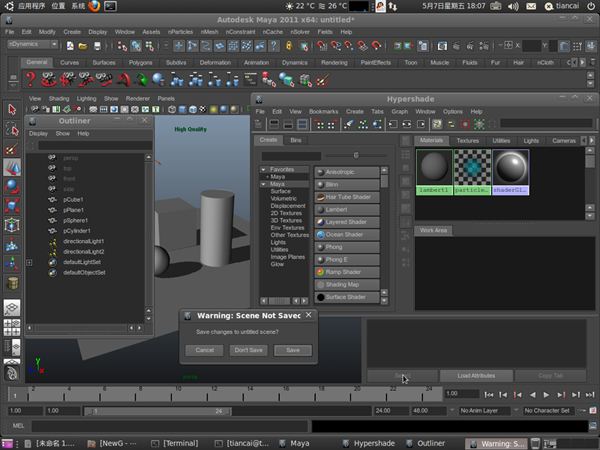Click Save in the warning dialog
600x450 pixels.
point(293,350)
